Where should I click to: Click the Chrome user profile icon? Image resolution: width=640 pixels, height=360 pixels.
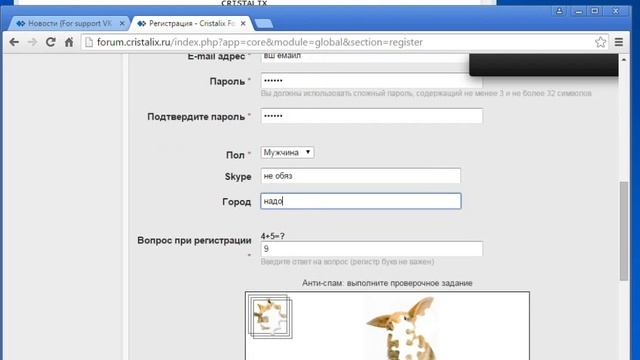pyautogui.click(x=559, y=11)
